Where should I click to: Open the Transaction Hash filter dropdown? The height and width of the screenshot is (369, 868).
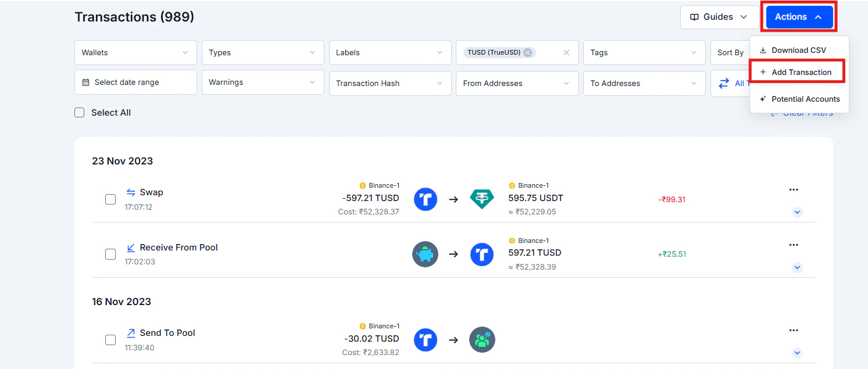coord(390,83)
